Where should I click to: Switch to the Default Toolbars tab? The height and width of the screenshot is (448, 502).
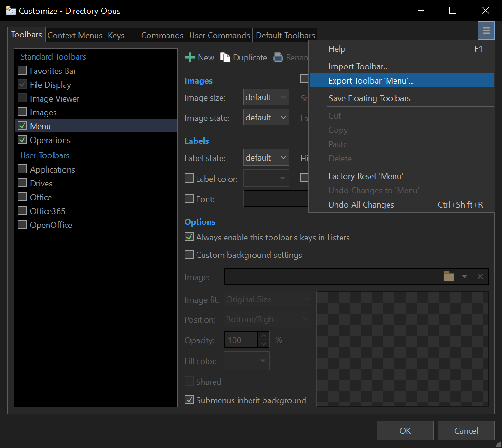pos(285,35)
